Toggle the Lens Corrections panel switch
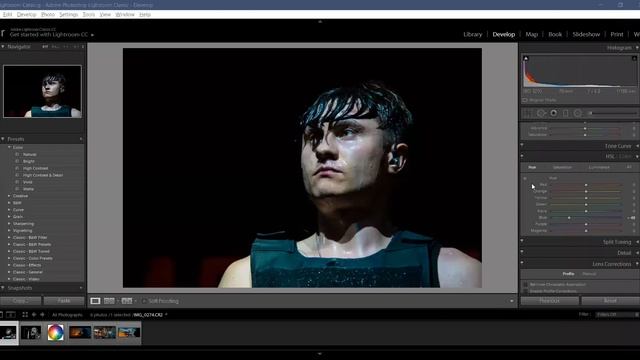This screenshot has width=640, height=360. pyautogui.click(x=522, y=263)
